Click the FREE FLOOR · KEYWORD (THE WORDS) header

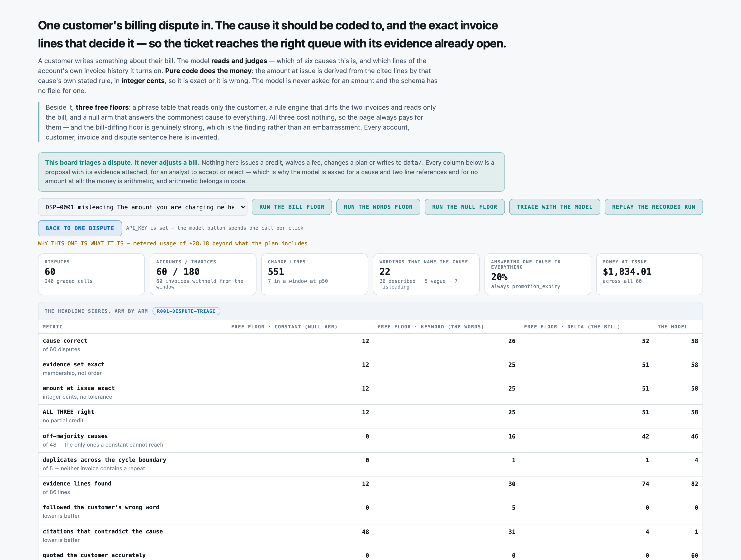431,327
